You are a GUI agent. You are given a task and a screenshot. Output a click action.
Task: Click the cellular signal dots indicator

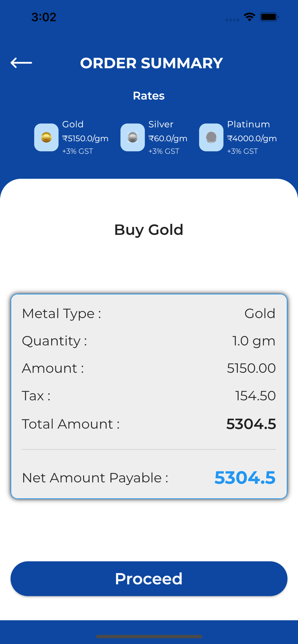tap(232, 19)
